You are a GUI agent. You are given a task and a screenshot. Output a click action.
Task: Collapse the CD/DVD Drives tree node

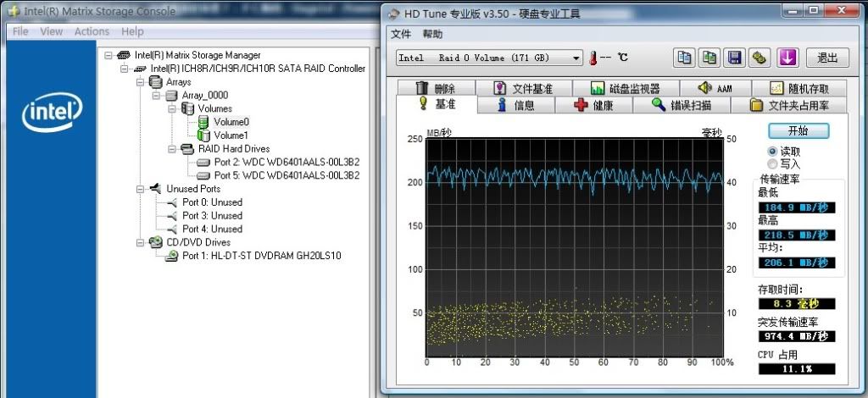[140, 242]
